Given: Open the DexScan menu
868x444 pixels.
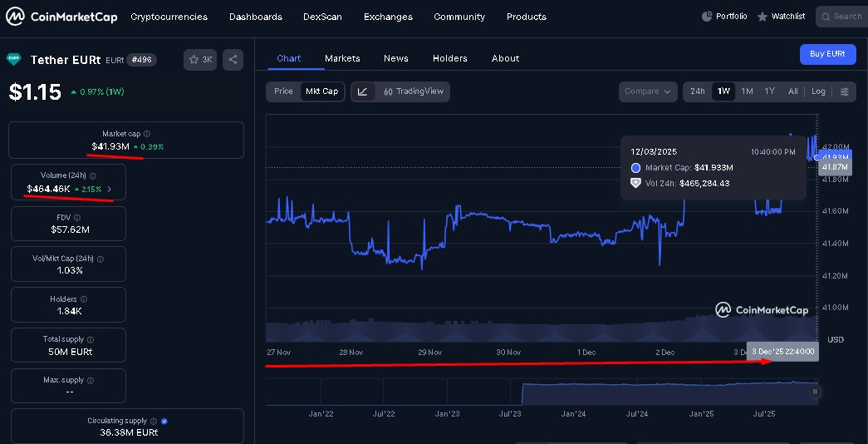Looking at the screenshot, I should click(x=323, y=17).
